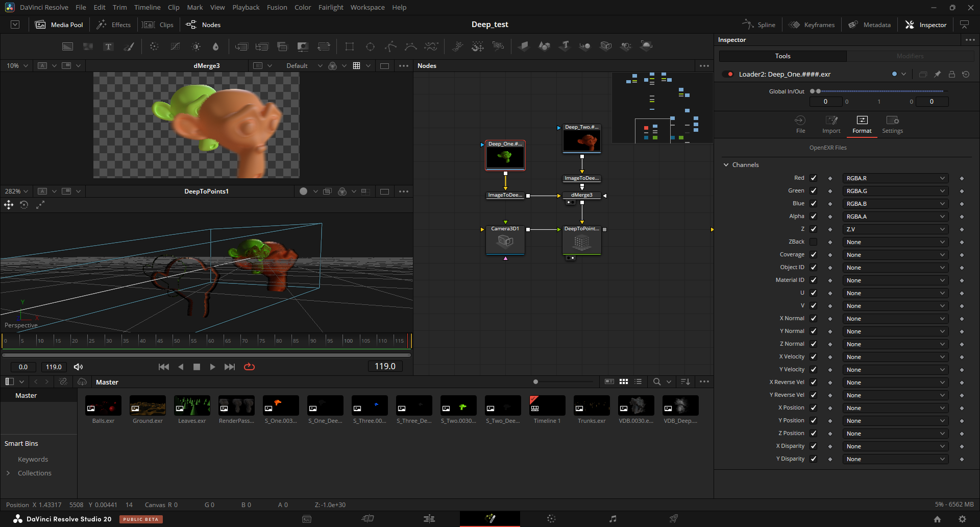Add a Background node tool icon

tap(67, 46)
